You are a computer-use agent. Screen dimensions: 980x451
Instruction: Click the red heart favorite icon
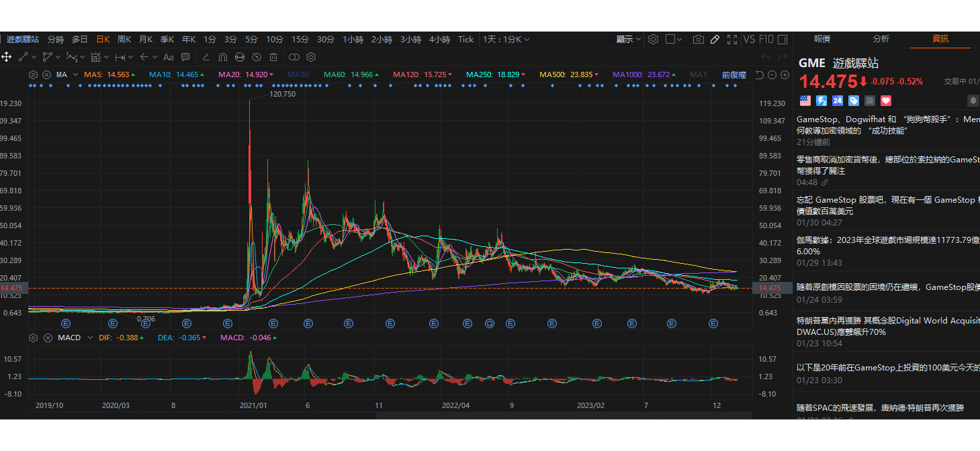click(x=885, y=101)
